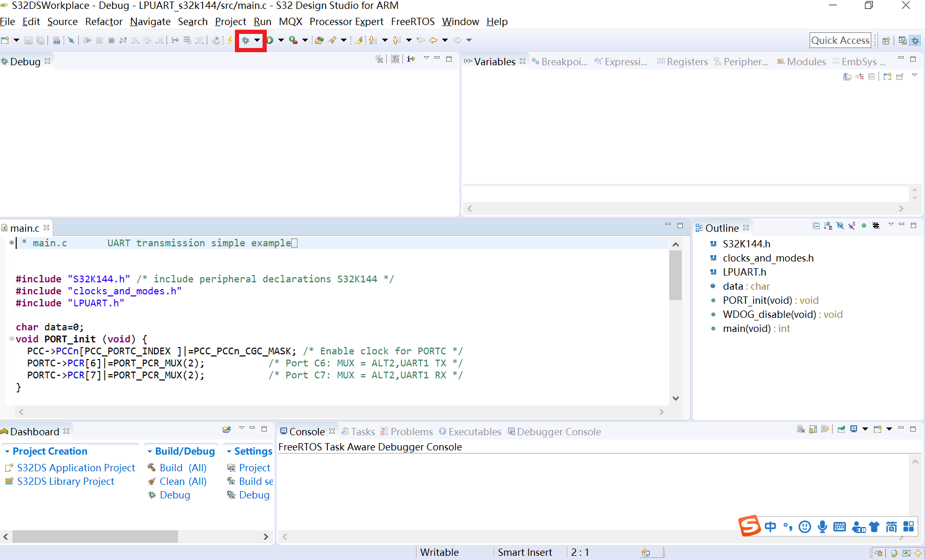The width and height of the screenshot is (925, 560).
Task: Click the Dashboard horizontal scrollbar thumb
Action: point(95,537)
